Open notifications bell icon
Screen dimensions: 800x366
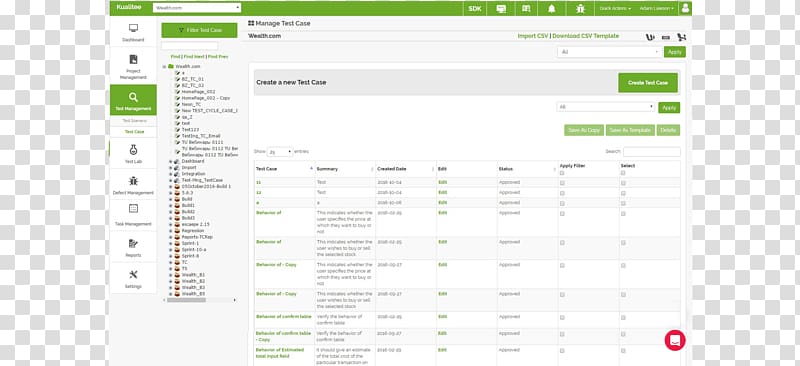point(552,8)
